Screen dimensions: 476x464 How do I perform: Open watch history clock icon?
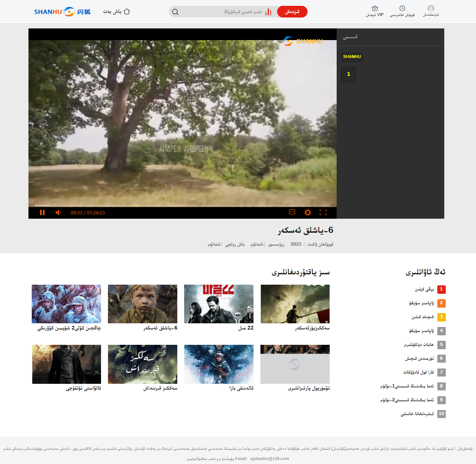[402, 8]
